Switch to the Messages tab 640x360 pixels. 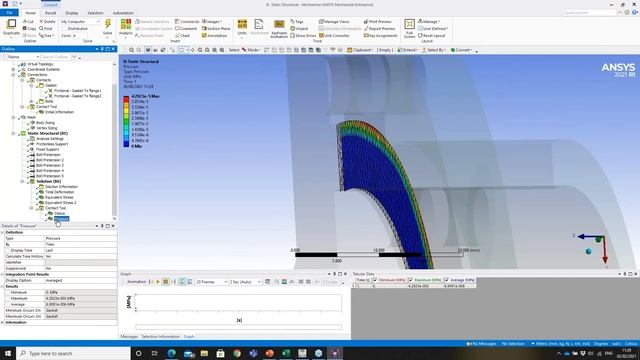pos(129,336)
